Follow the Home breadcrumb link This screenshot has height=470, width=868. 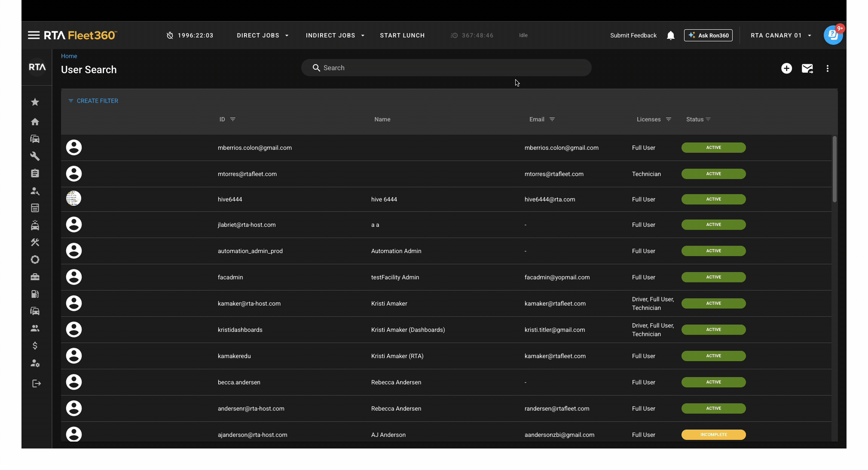click(x=69, y=56)
